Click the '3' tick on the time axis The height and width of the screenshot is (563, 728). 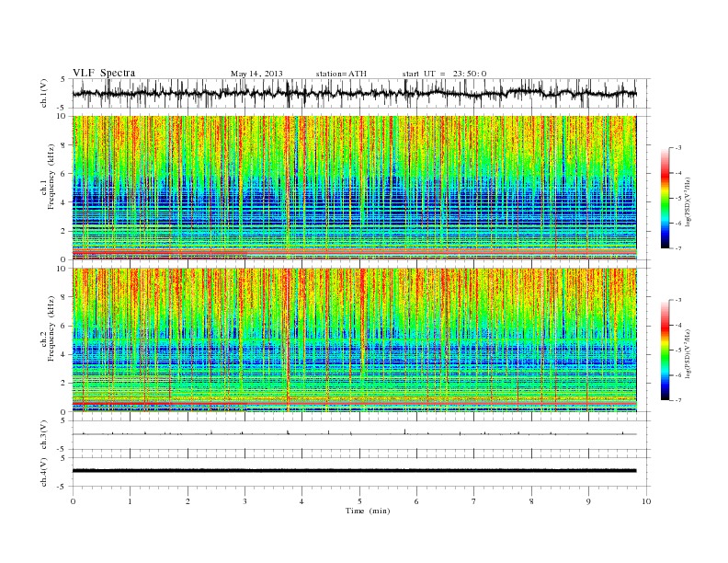pyautogui.click(x=245, y=501)
